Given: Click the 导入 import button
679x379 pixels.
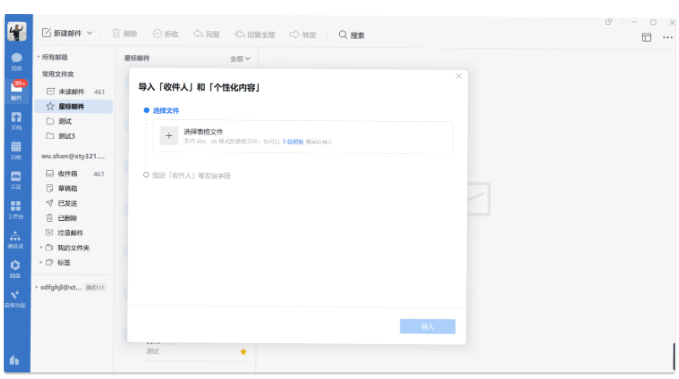Looking at the screenshot, I should click(427, 327).
